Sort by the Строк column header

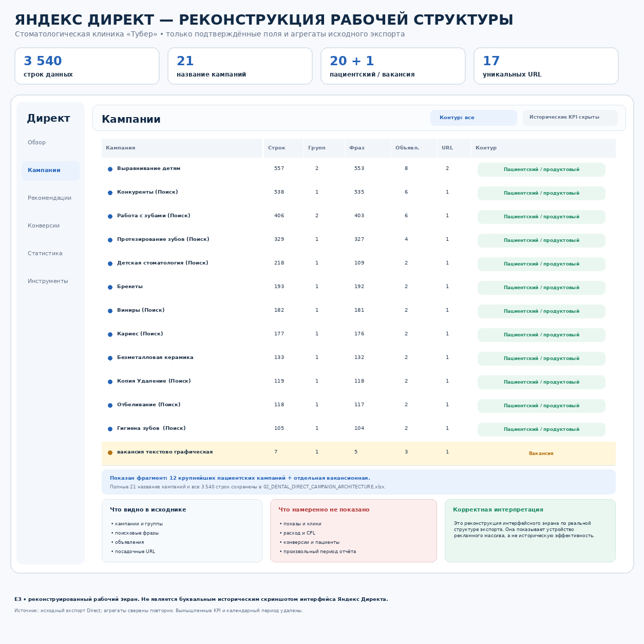pos(283,148)
